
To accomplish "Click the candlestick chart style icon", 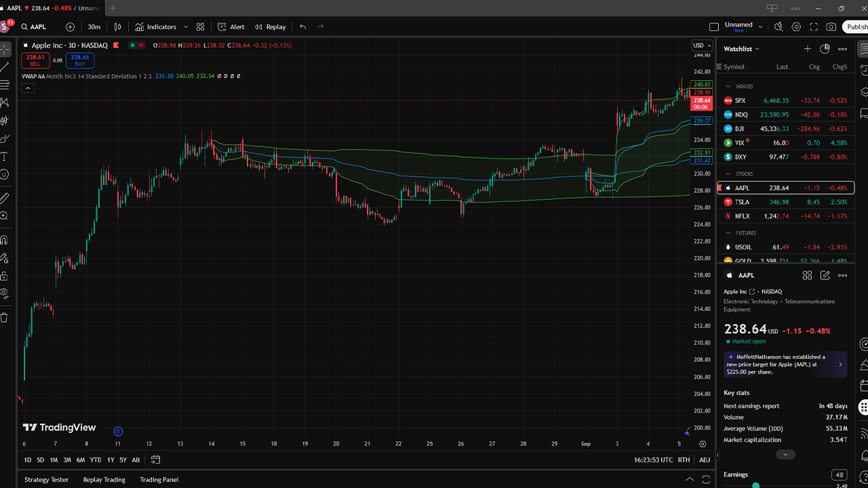I will coord(118,27).
